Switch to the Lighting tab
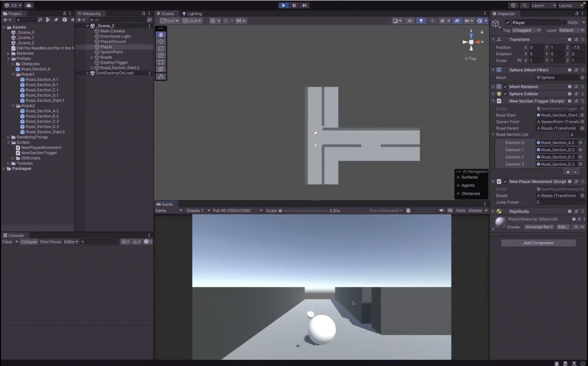 pyautogui.click(x=192, y=14)
